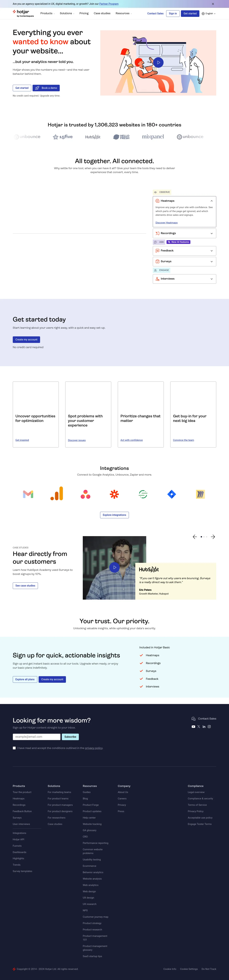Click the Mixpanel logo in trusted-by row

point(153,137)
